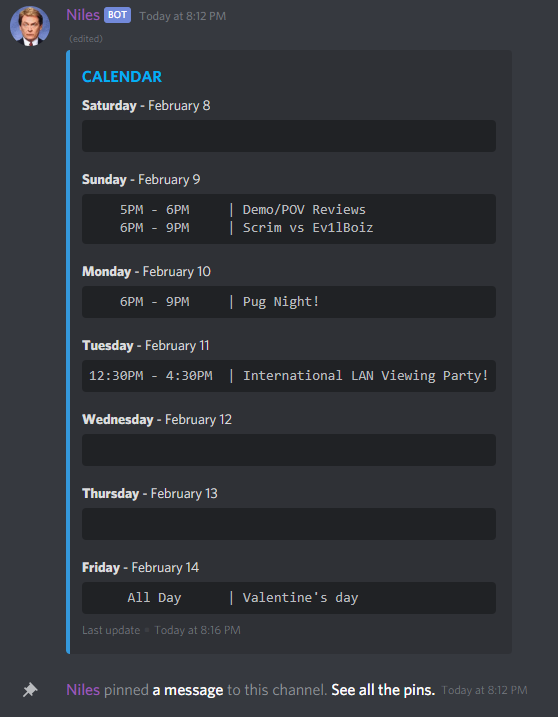Click the Demo/POV Reviews event line
The width and height of the screenshot is (558, 717).
242,209
